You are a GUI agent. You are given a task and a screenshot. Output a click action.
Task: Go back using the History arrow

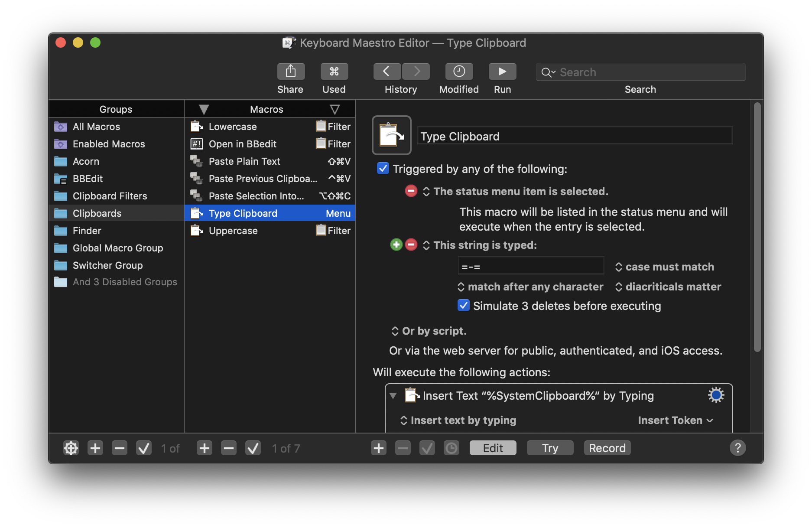coord(387,71)
